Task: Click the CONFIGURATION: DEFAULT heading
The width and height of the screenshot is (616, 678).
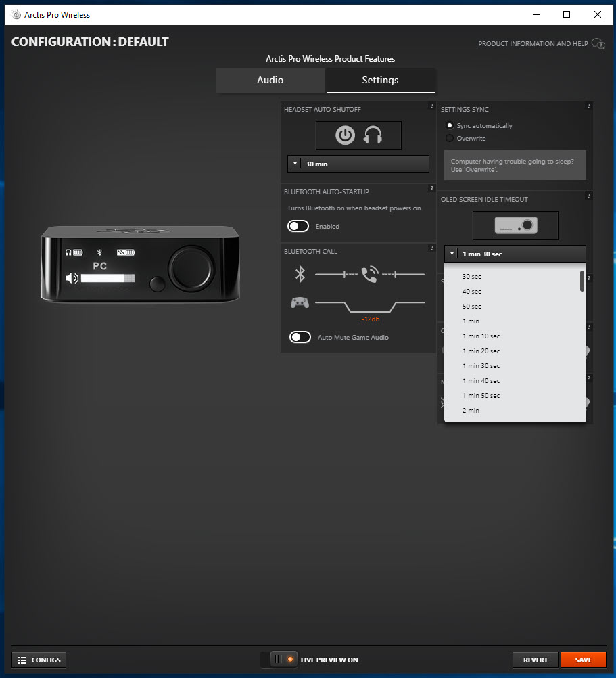Action: pyautogui.click(x=90, y=42)
